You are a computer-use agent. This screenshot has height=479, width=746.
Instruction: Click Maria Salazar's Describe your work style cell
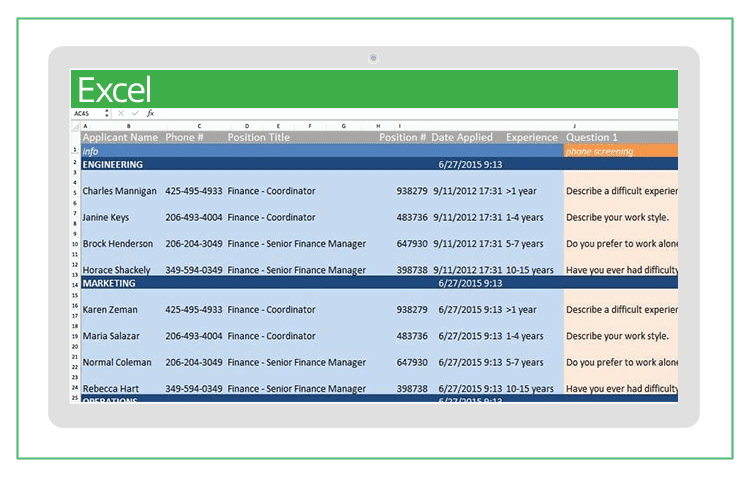(617, 336)
